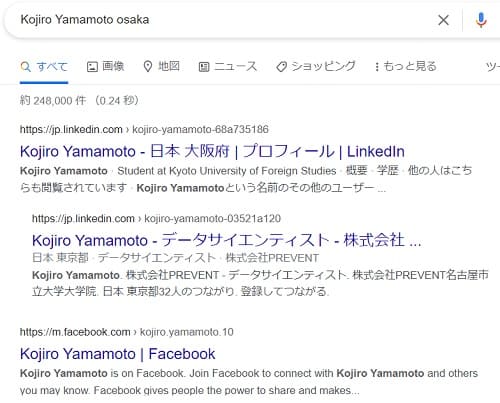
Task: Click the map pin icon beside 地図
Action: click(148, 67)
